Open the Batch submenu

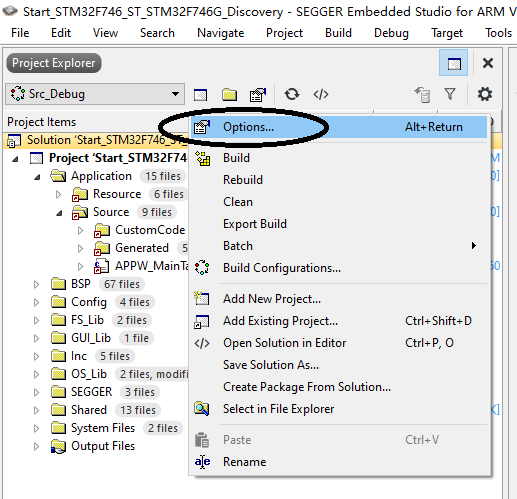339,246
